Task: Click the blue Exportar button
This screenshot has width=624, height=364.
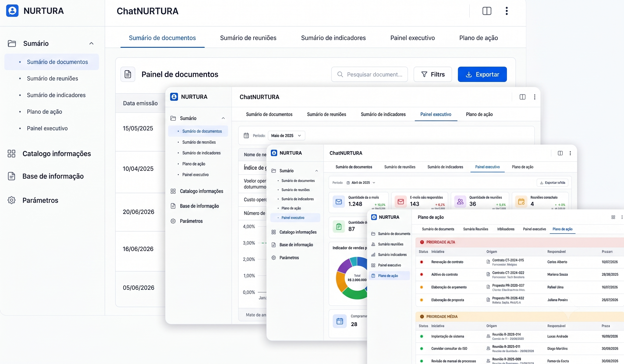Action: click(x=482, y=74)
